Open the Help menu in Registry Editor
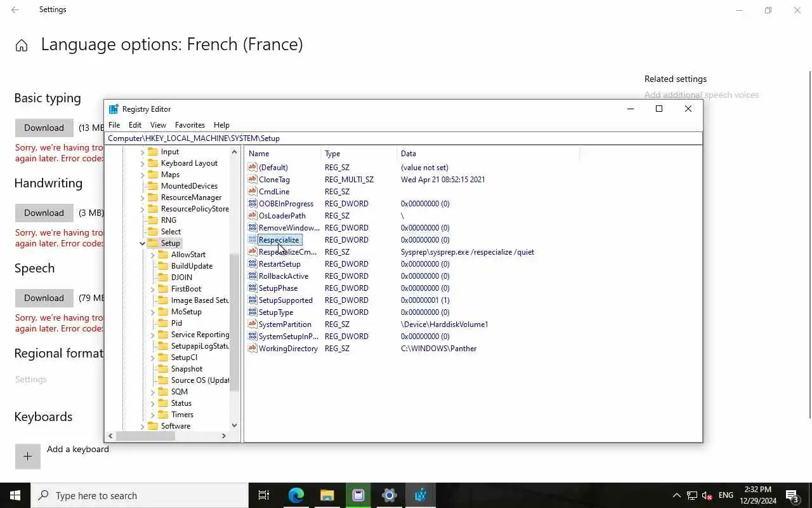 pyautogui.click(x=221, y=125)
